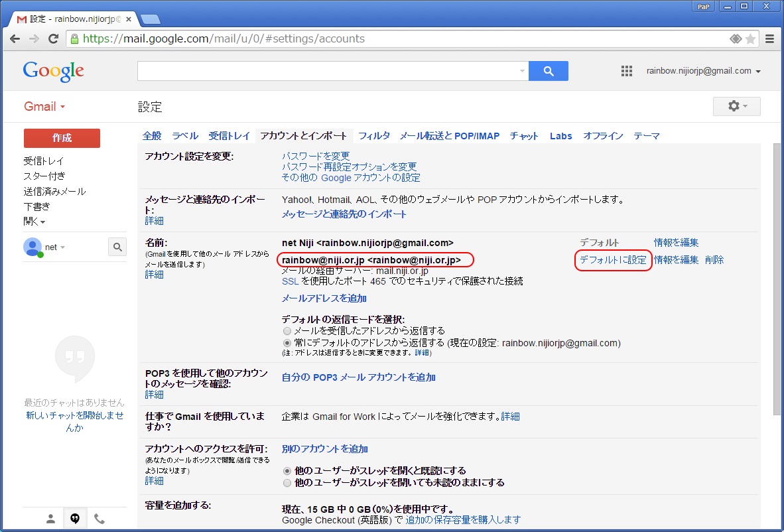Open the phone calls icon
The width and height of the screenshot is (784, 532).
[99, 519]
